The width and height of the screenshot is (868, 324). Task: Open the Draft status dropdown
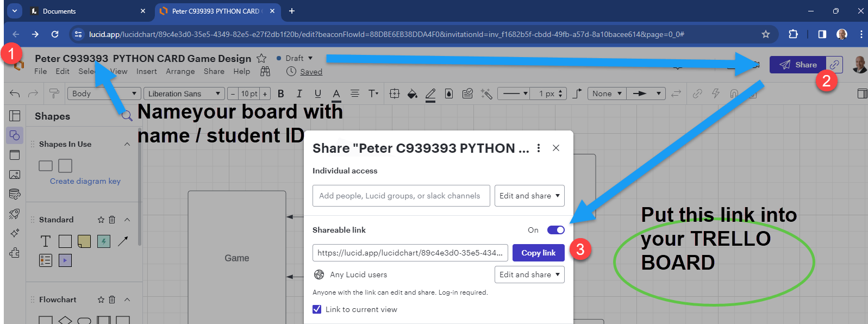(x=295, y=58)
